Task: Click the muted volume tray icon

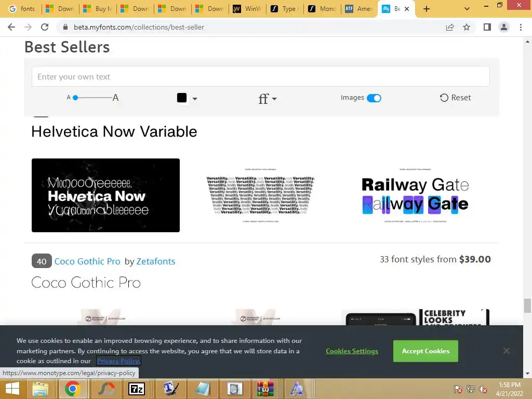Action: 483,389
